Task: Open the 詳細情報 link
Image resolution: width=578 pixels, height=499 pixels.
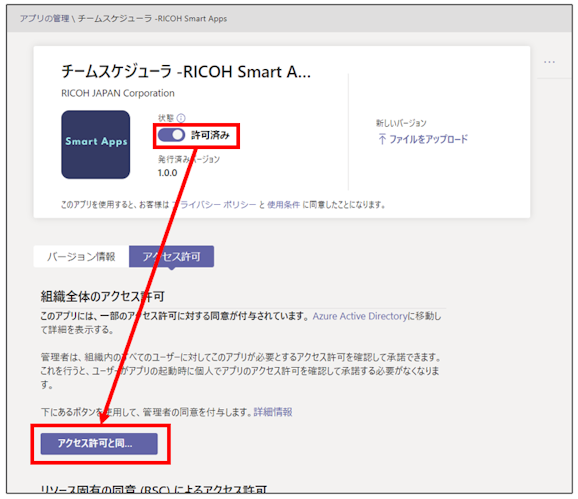Action: point(273,412)
